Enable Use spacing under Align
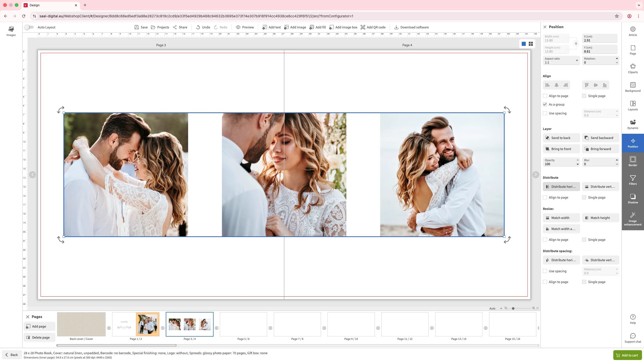 point(545,113)
